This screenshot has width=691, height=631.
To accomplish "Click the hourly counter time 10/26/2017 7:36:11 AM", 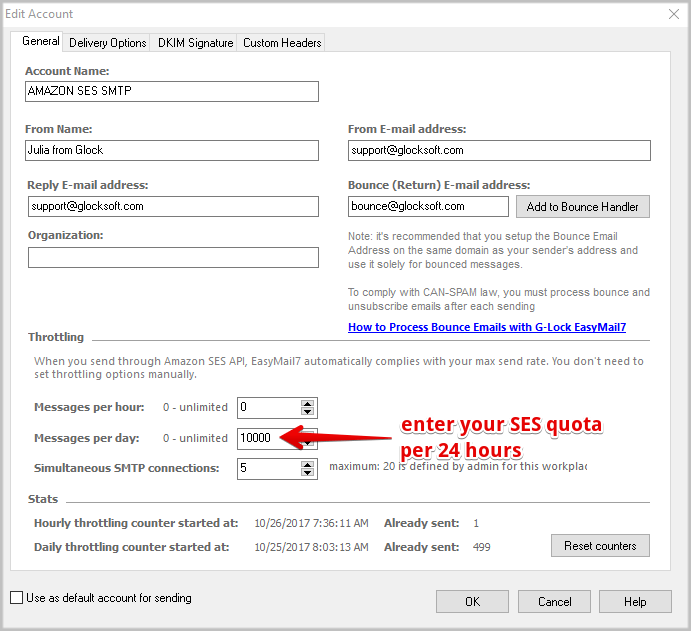I will pyautogui.click(x=311, y=523).
